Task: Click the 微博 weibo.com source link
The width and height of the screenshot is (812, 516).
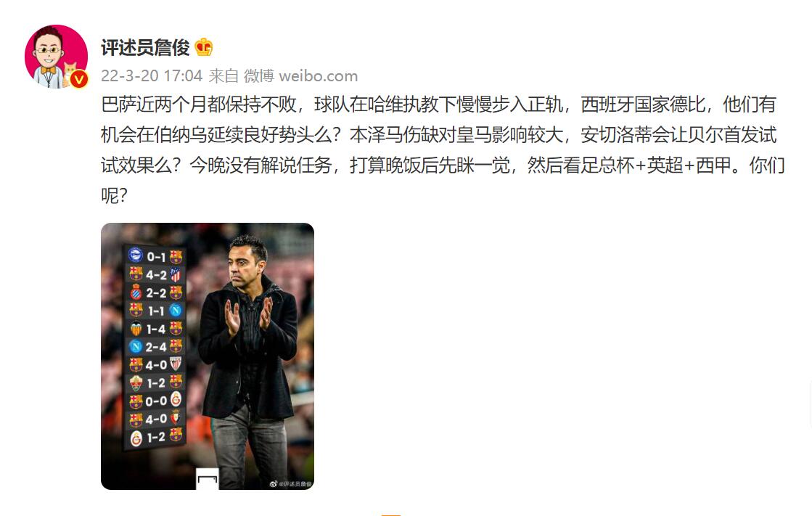Action: [300, 76]
